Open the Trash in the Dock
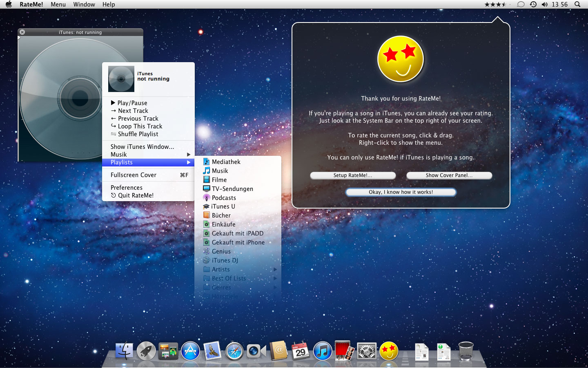This screenshot has height=368, width=588. point(466,351)
